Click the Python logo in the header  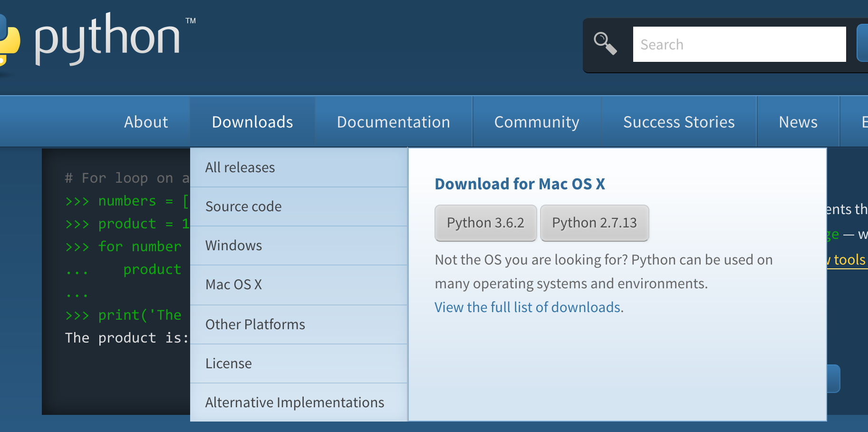(x=97, y=39)
